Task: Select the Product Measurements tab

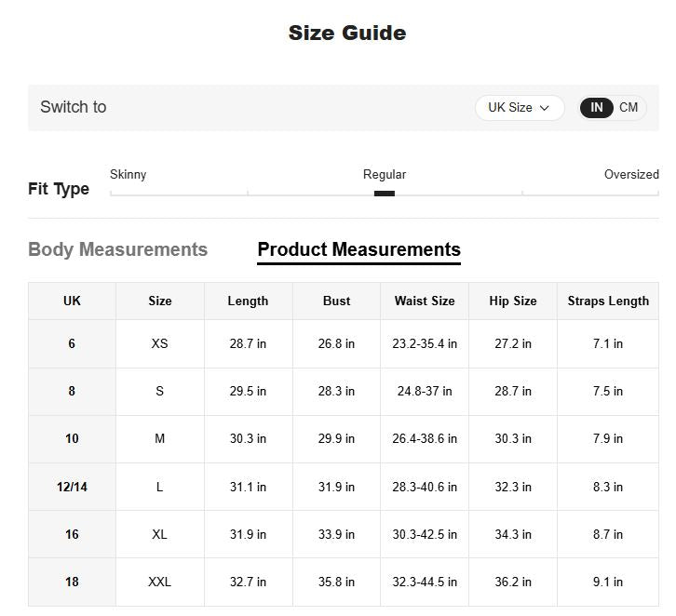Action: tap(358, 249)
